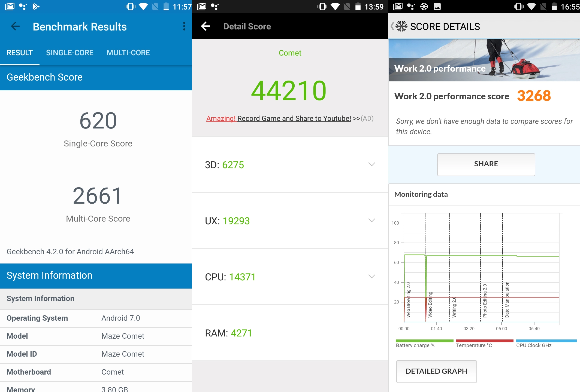The image size is (580, 392).
Task: Switch to the SINGLE-CORE tab
Action: click(x=70, y=53)
